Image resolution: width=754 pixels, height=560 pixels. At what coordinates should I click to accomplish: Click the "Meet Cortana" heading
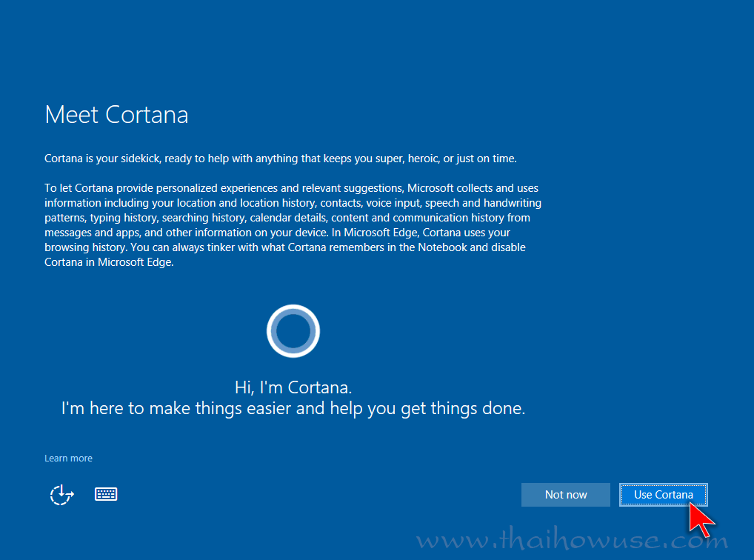pyautogui.click(x=116, y=115)
